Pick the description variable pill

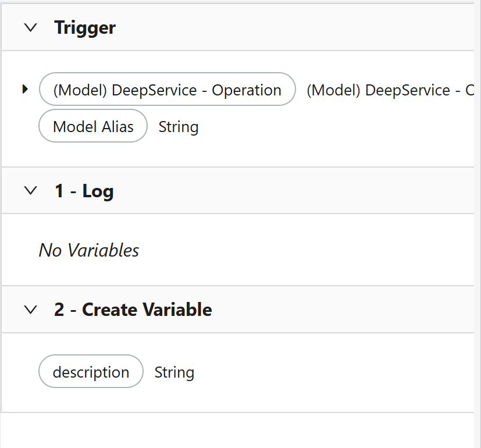[x=91, y=371]
